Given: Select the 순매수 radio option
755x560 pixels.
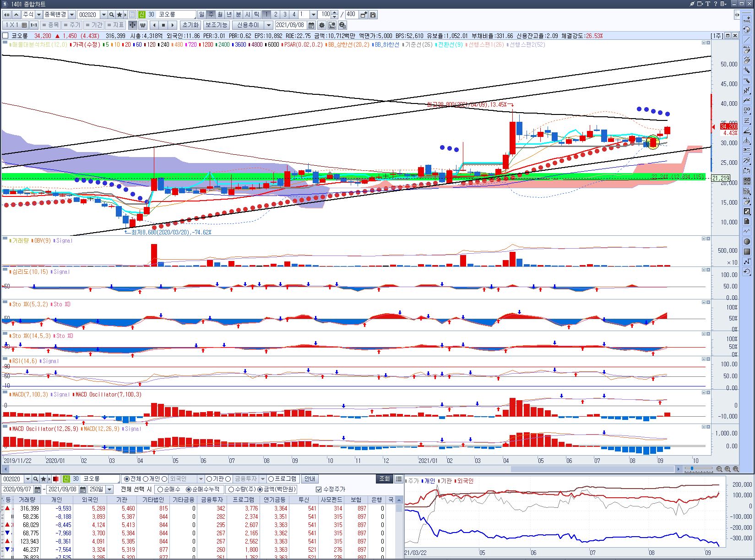Looking at the screenshot, I should click(x=160, y=489).
